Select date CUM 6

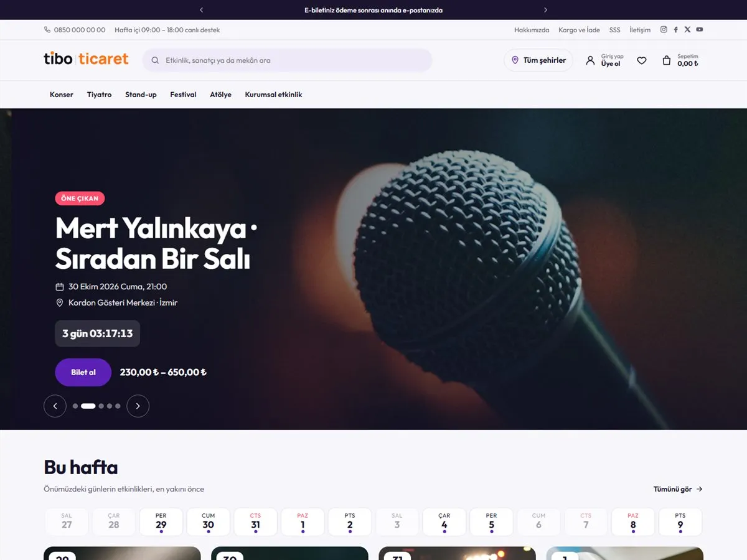pyautogui.click(x=539, y=522)
